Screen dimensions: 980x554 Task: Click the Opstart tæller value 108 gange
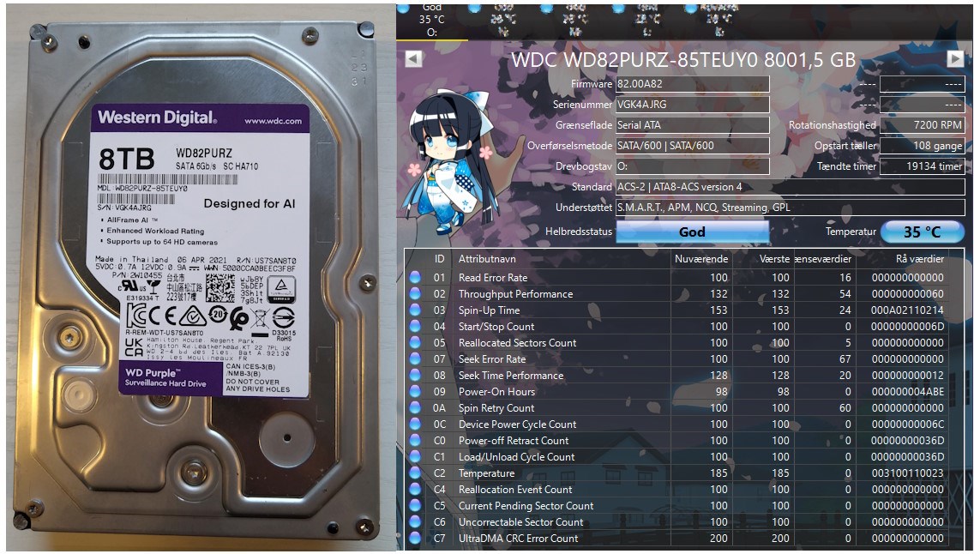[922, 146]
